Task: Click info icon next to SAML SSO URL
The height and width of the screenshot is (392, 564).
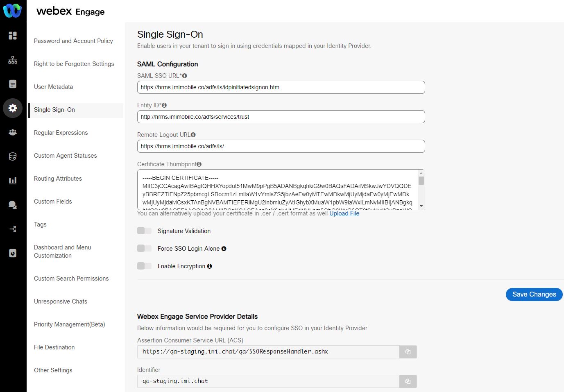Action: pyautogui.click(x=185, y=76)
